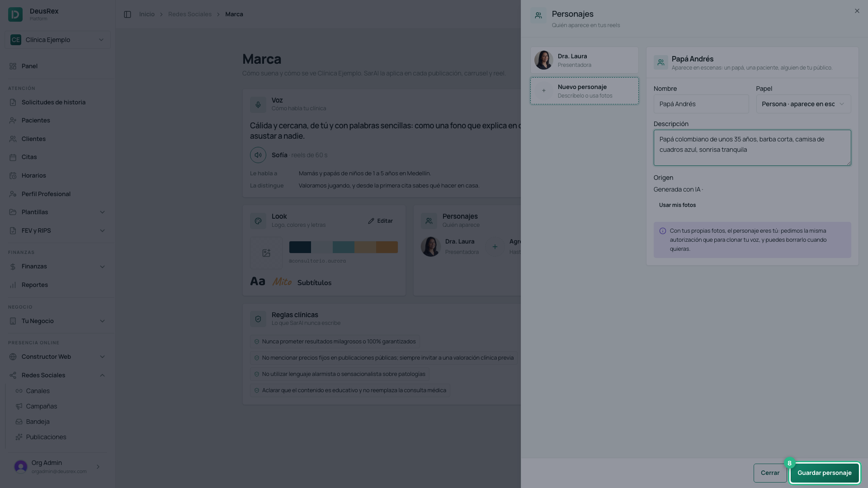Go to Pacientes section
Screen dimensions: 868x488
(x=57, y=120)
